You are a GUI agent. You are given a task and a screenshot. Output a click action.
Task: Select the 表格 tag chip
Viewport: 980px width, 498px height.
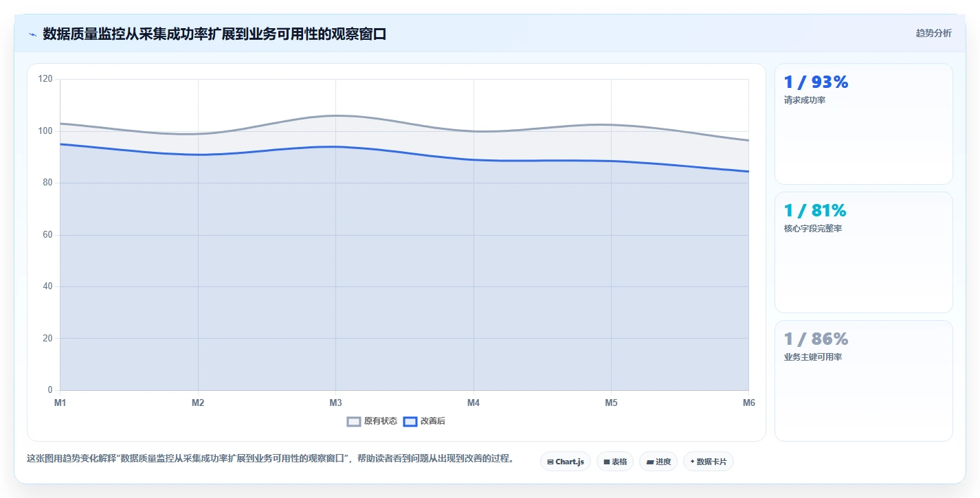[615, 462]
